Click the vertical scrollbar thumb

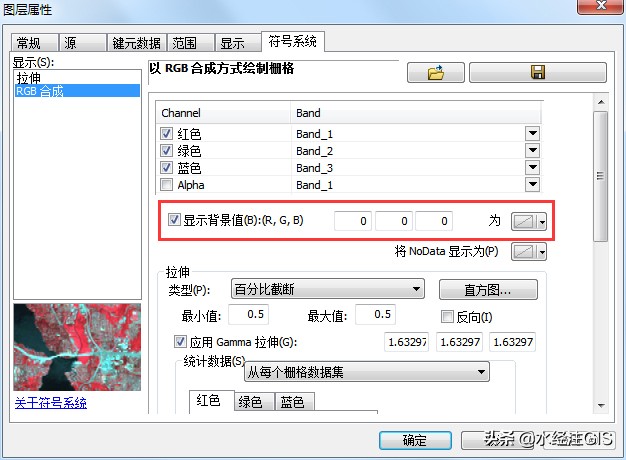600,176
